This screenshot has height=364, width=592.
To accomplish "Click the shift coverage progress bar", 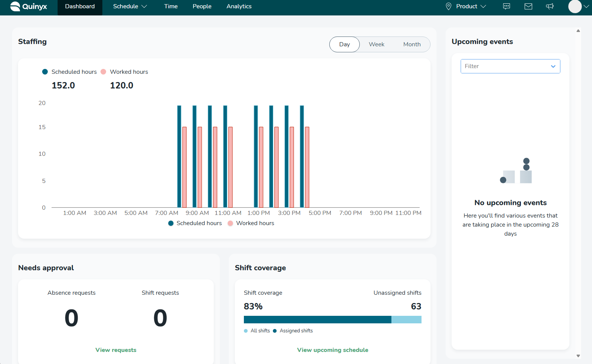I will tap(332, 320).
